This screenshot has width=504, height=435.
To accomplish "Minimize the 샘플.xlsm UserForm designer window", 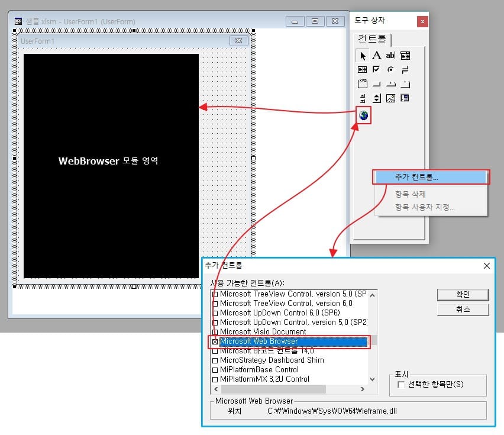I will [295, 21].
